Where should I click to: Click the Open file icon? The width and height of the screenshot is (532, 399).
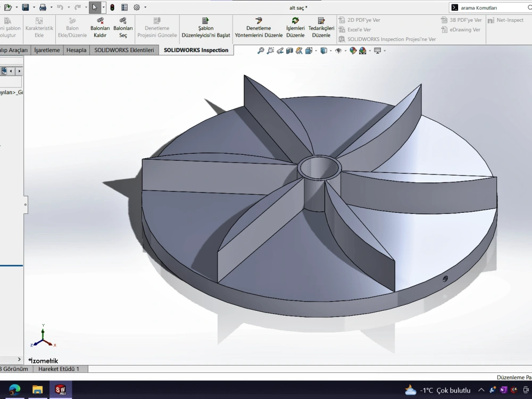(x=7, y=7)
